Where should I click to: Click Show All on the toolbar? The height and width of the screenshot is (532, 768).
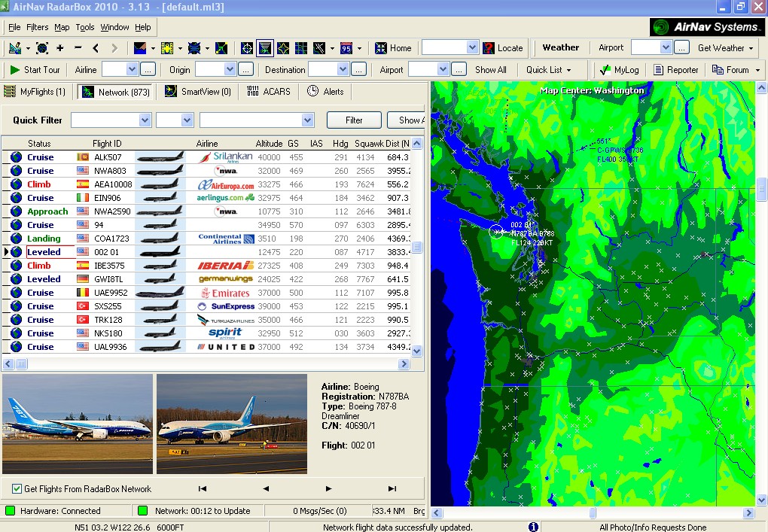click(x=491, y=70)
